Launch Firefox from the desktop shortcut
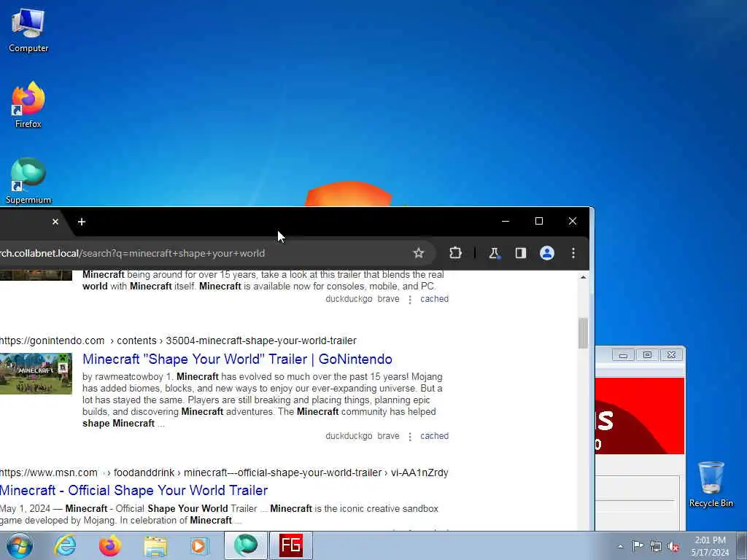 tap(28, 105)
